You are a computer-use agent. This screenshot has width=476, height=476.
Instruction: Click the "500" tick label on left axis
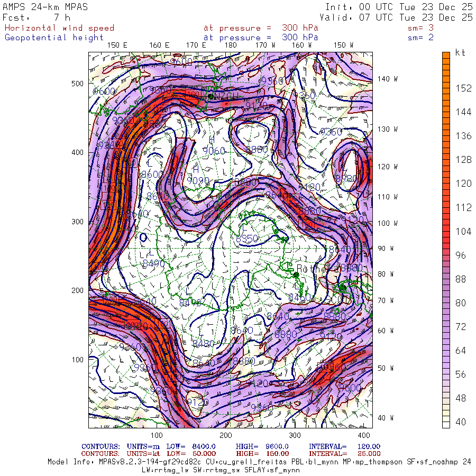point(77,84)
